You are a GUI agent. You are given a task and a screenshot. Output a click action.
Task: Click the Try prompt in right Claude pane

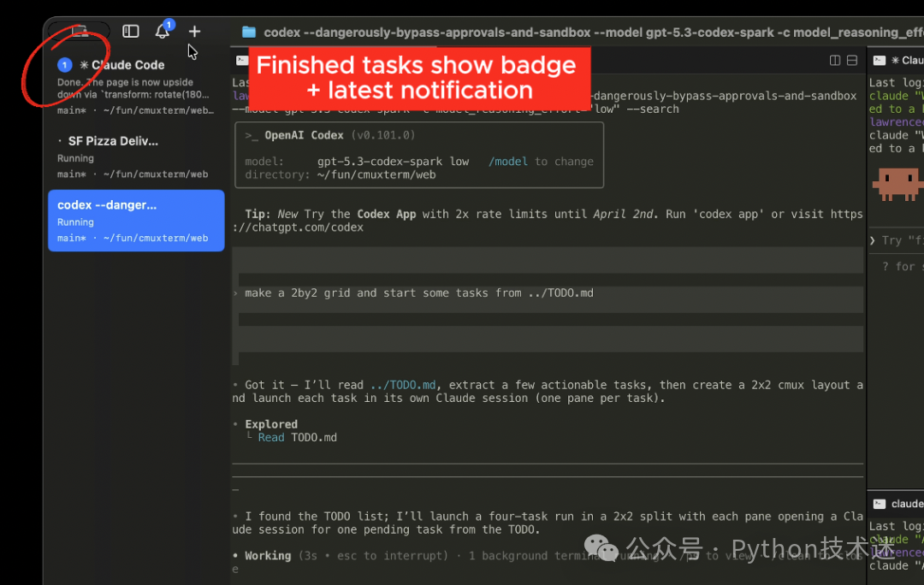[897, 240]
